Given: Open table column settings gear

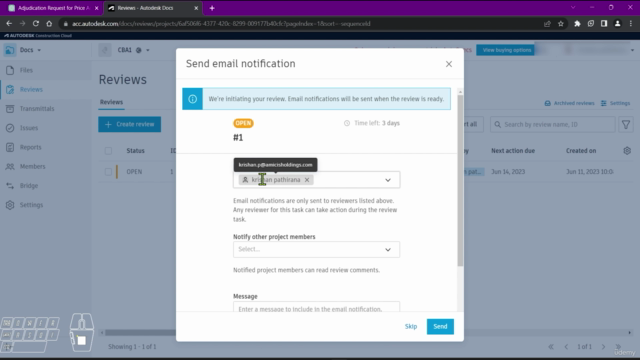Looking at the screenshot, I should click(627, 151).
